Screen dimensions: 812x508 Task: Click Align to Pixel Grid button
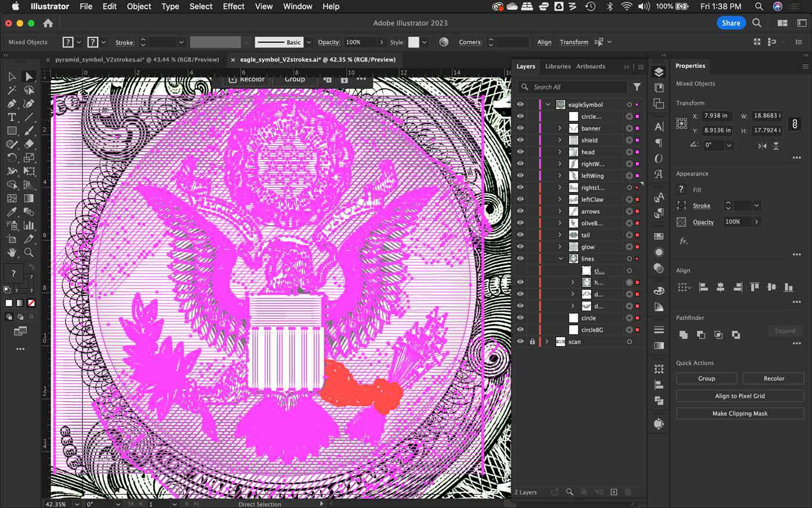(x=739, y=396)
